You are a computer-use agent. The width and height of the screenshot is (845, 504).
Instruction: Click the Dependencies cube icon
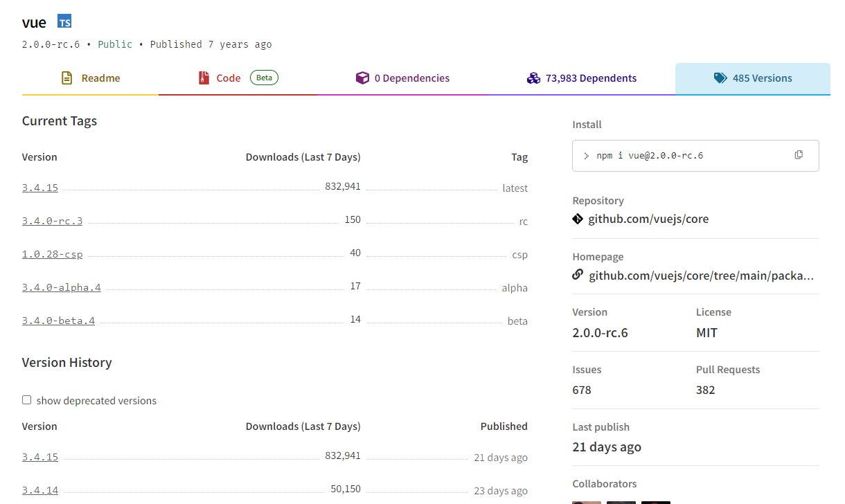[x=362, y=78]
